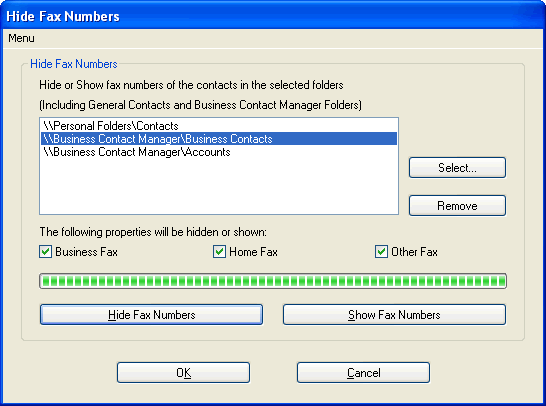
Task: Disable the Other Fax checkbox
Action: coord(381,251)
